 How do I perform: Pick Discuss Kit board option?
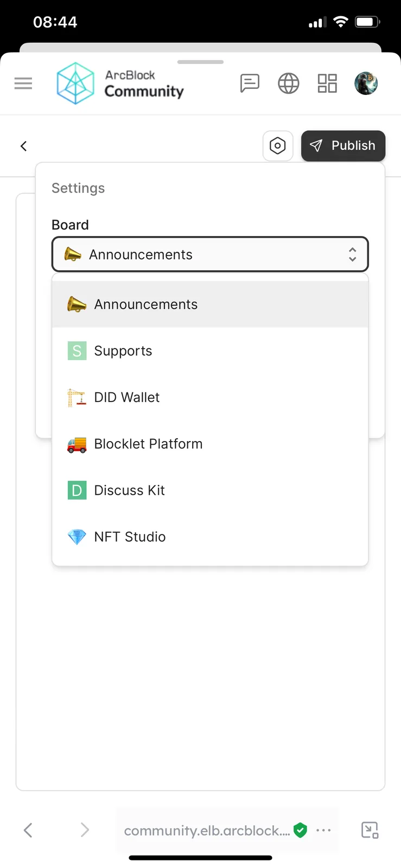pyautogui.click(x=210, y=490)
